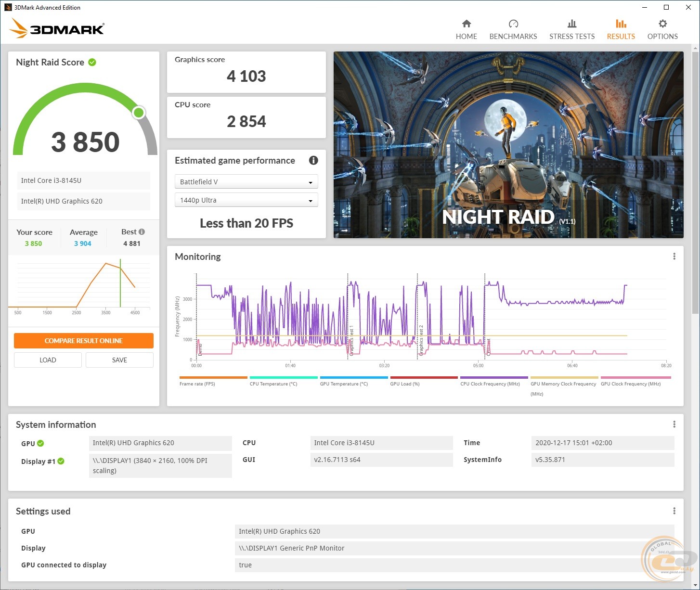Toggle the CPU Clock Frequency legend series
The width and height of the screenshot is (700, 590).
(490, 384)
